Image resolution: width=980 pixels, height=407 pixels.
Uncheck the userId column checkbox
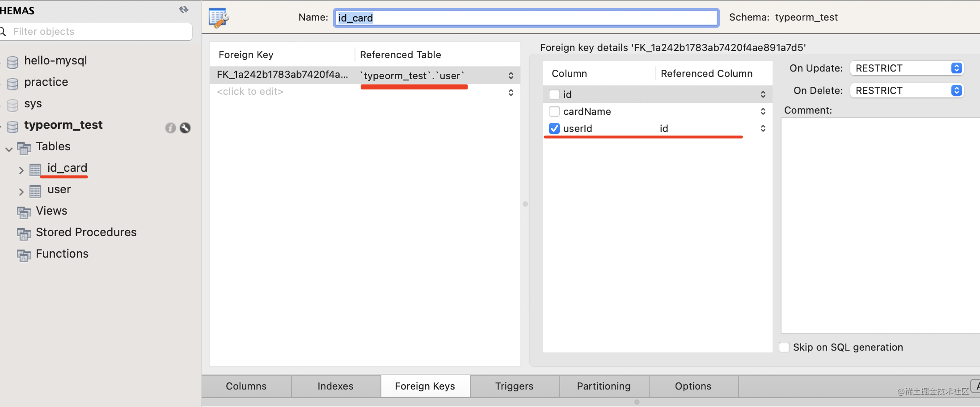pos(554,128)
